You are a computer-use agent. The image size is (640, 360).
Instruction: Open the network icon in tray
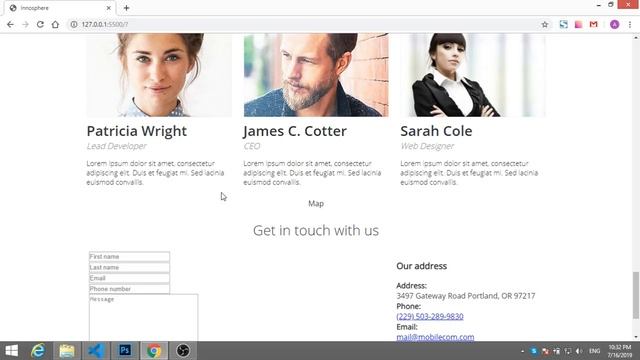click(568, 351)
